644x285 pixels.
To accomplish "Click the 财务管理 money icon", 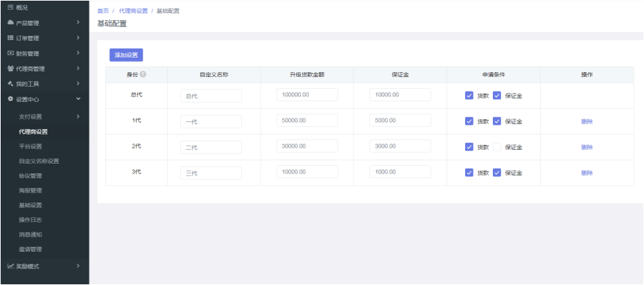I will tap(10, 53).
